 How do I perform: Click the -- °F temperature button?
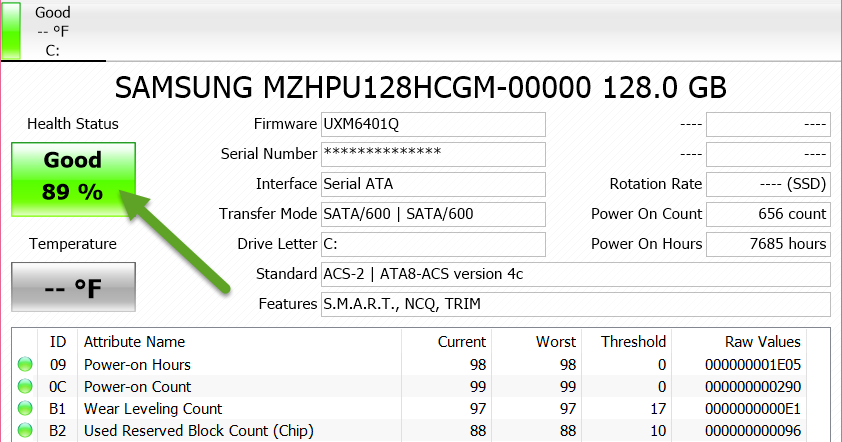74,287
